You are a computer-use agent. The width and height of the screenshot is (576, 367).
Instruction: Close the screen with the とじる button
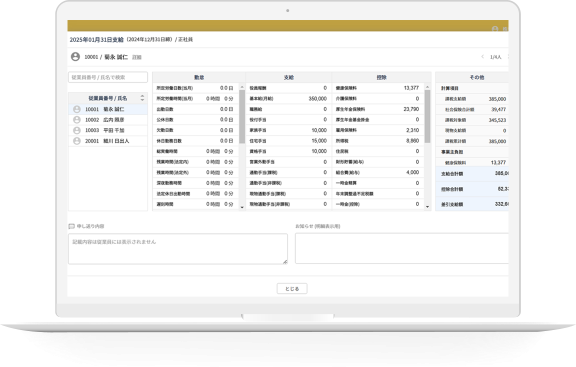click(x=292, y=289)
